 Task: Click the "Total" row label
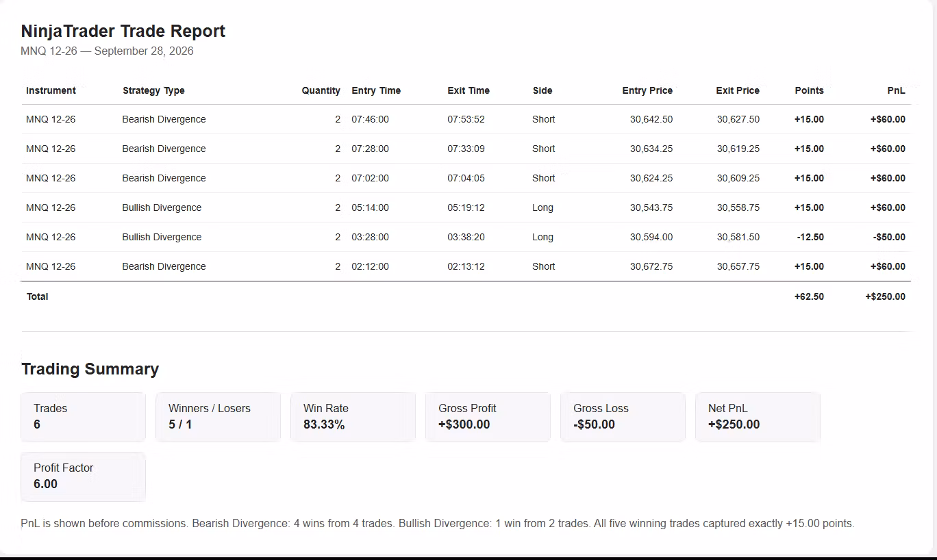coord(37,296)
